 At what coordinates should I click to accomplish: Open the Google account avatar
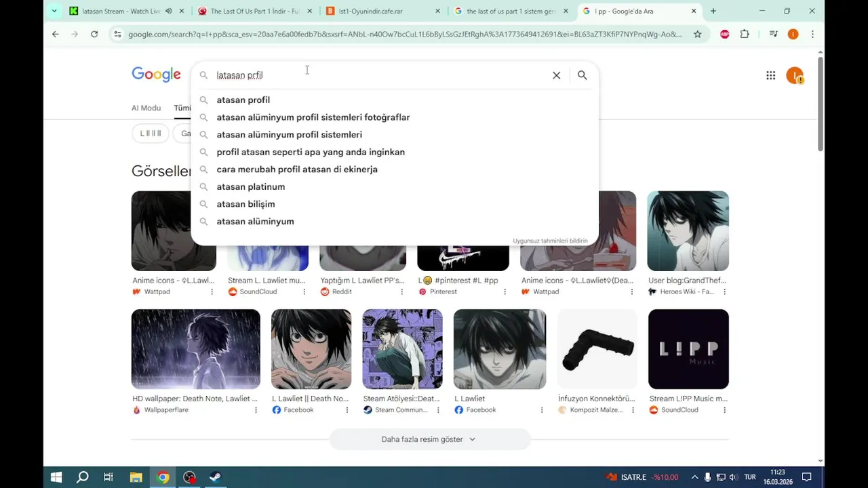(x=794, y=75)
